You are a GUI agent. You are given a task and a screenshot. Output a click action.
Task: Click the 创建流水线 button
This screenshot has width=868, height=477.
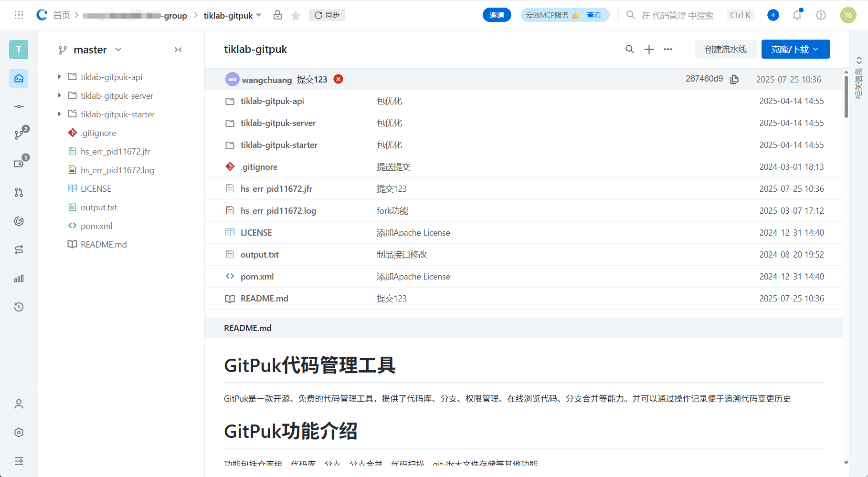coord(725,49)
